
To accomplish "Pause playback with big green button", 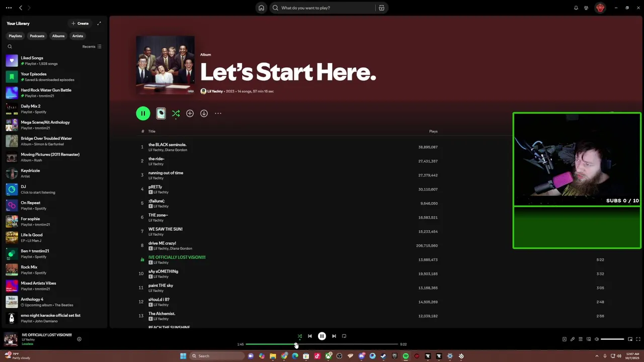I will (143, 113).
